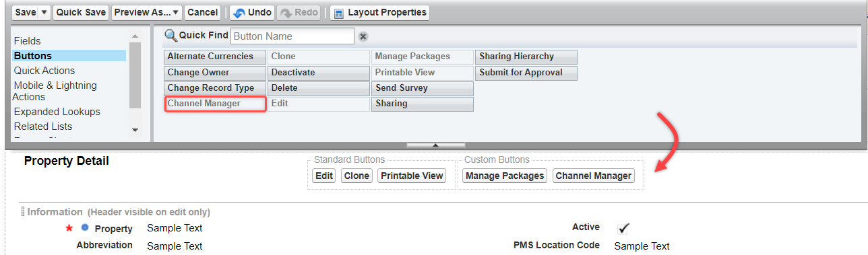Image resolution: width=868 pixels, height=255 pixels.
Task: Open the Preview As dropdown
Action: click(147, 12)
